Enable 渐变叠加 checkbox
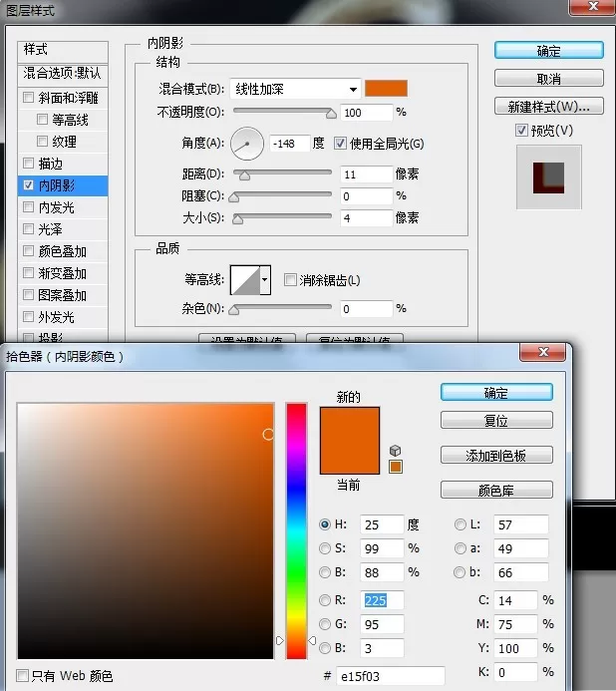 [28, 273]
